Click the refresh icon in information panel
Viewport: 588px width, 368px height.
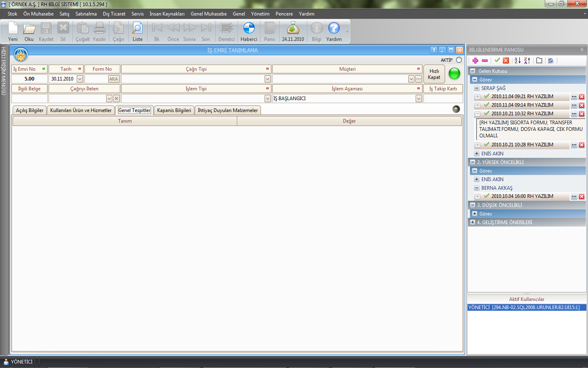pos(550,61)
